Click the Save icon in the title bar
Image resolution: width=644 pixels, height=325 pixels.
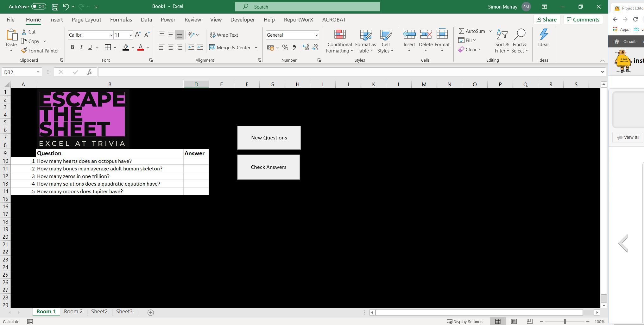point(55,7)
